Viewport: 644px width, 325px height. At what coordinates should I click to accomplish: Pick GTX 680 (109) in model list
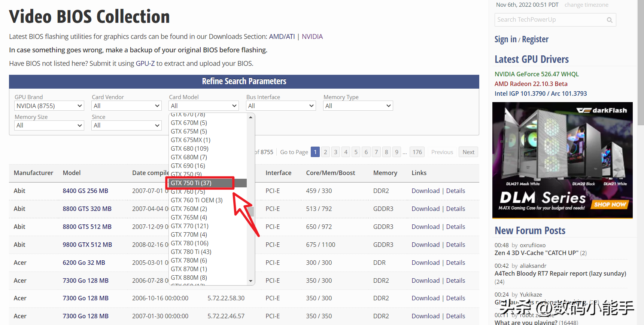pyautogui.click(x=189, y=148)
